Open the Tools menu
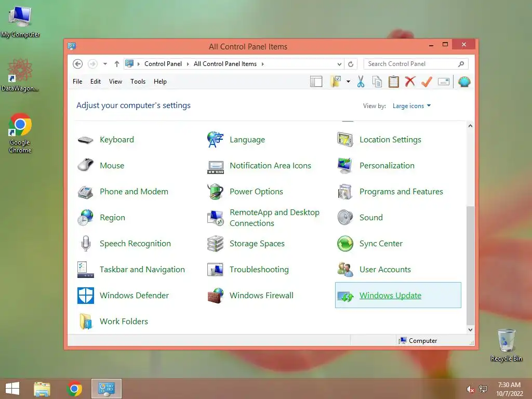The image size is (532, 399). [x=138, y=82]
